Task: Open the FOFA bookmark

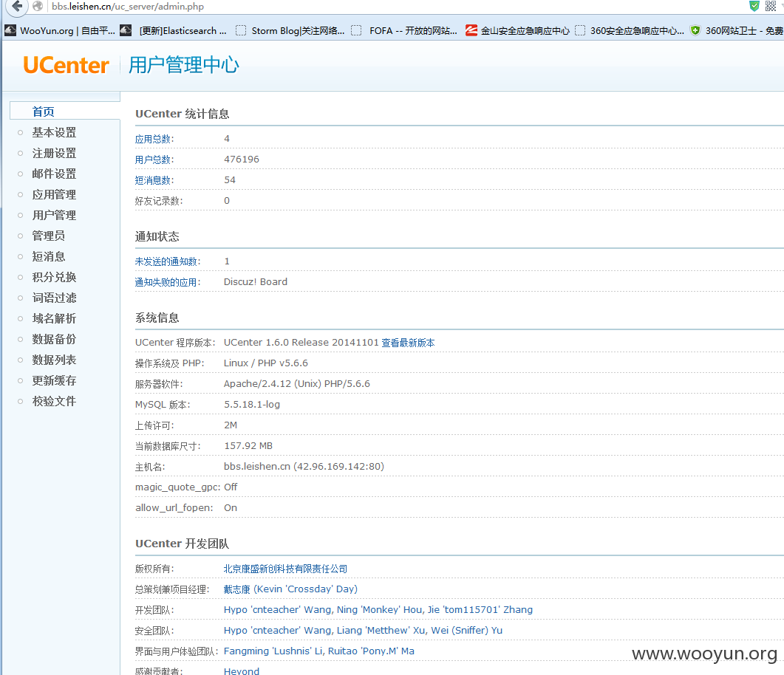Action: (404, 30)
